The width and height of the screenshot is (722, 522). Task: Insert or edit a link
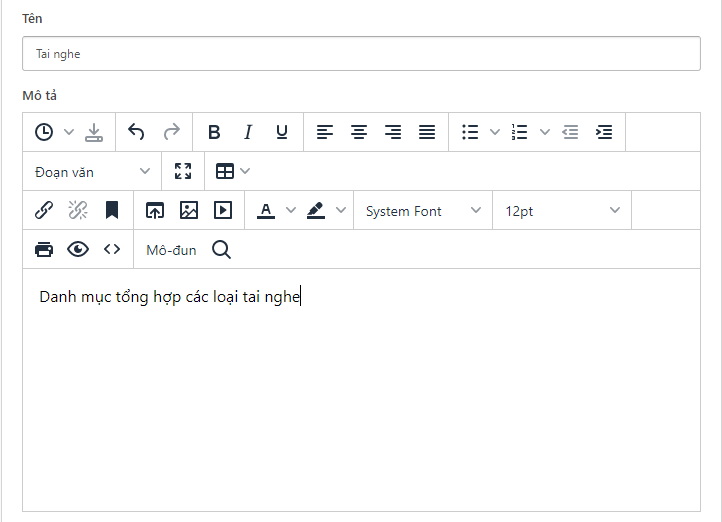44,210
